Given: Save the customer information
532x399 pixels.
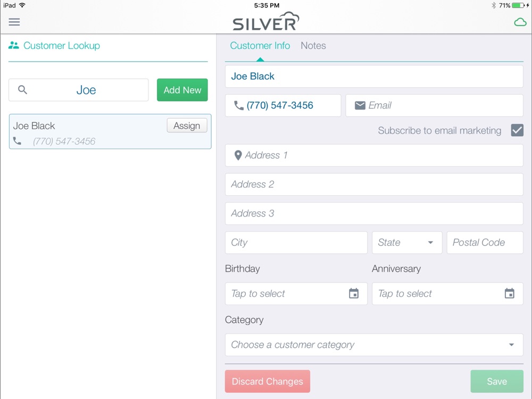Looking at the screenshot, I should click(497, 381).
